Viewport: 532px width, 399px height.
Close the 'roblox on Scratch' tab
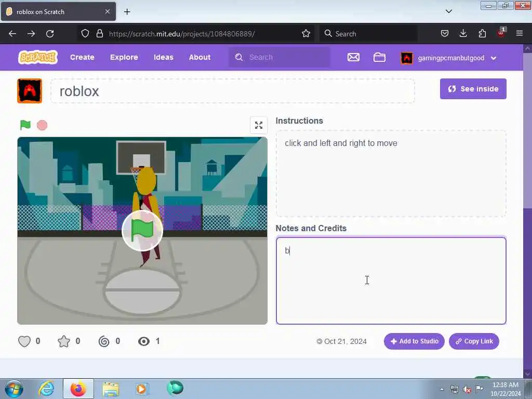pos(107,11)
